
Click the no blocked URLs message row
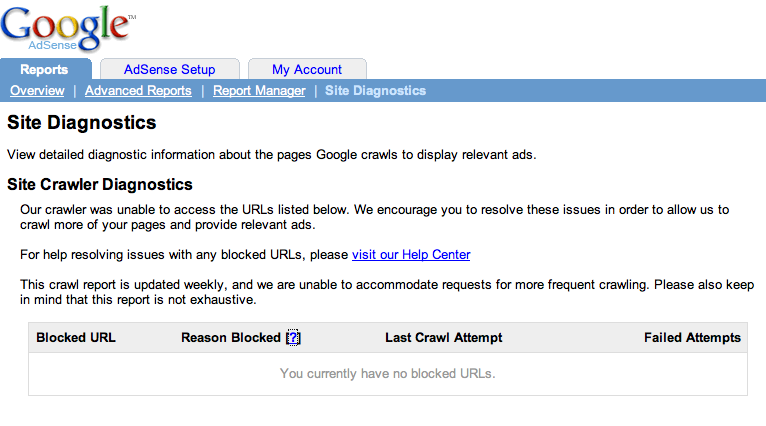pyautogui.click(x=388, y=374)
